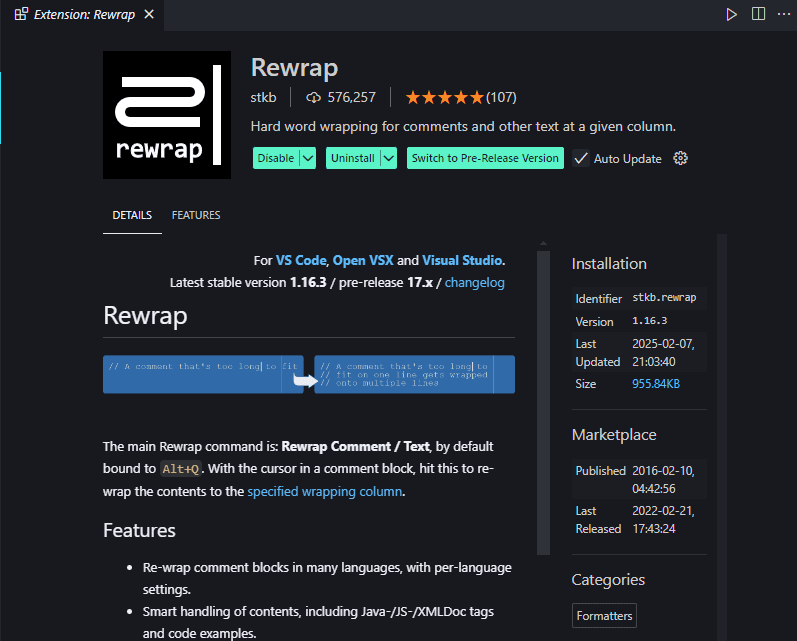This screenshot has width=797, height=641.
Task: Expand the Disable dropdown arrow
Action: (x=308, y=158)
